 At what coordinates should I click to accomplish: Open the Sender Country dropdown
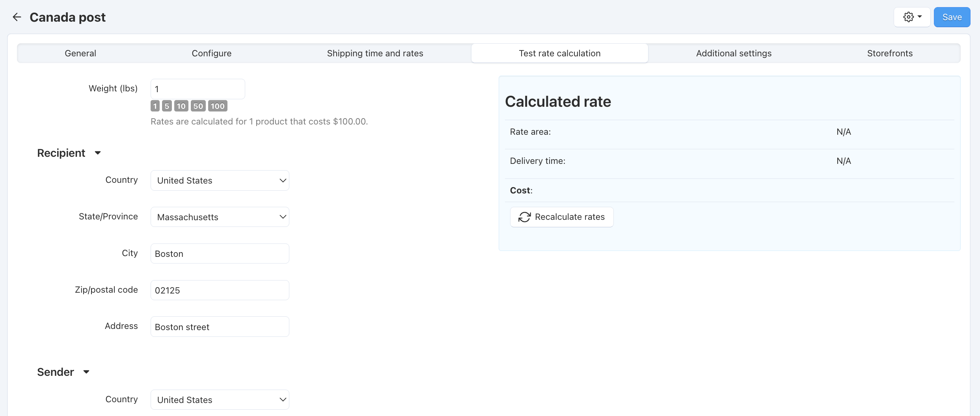click(x=220, y=400)
